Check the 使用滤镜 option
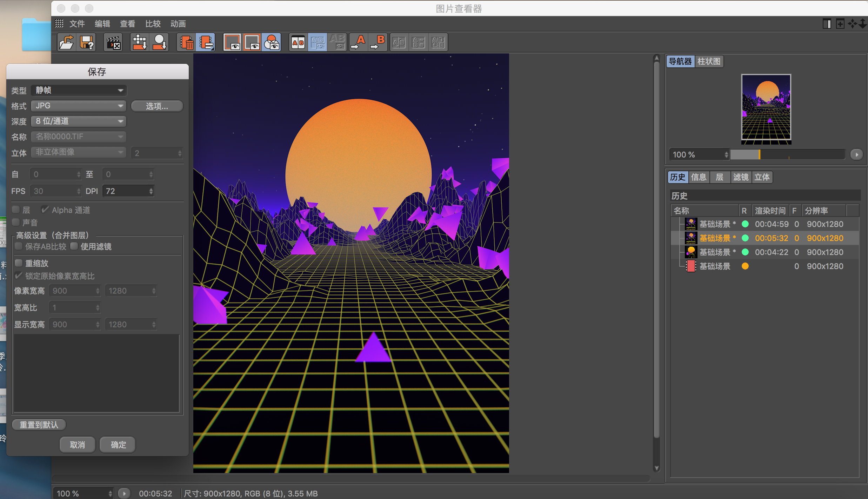Screen dimensions: 868x499 [74, 246]
